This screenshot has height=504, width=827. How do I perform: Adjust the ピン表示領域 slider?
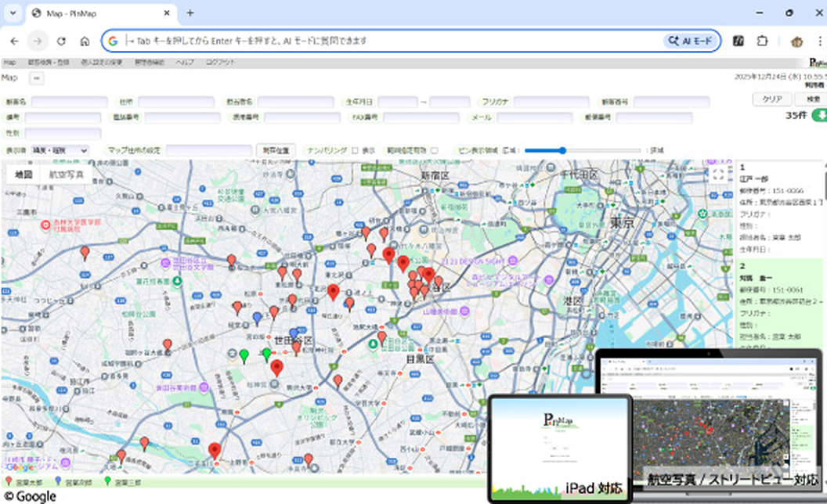tap(561, 150)
